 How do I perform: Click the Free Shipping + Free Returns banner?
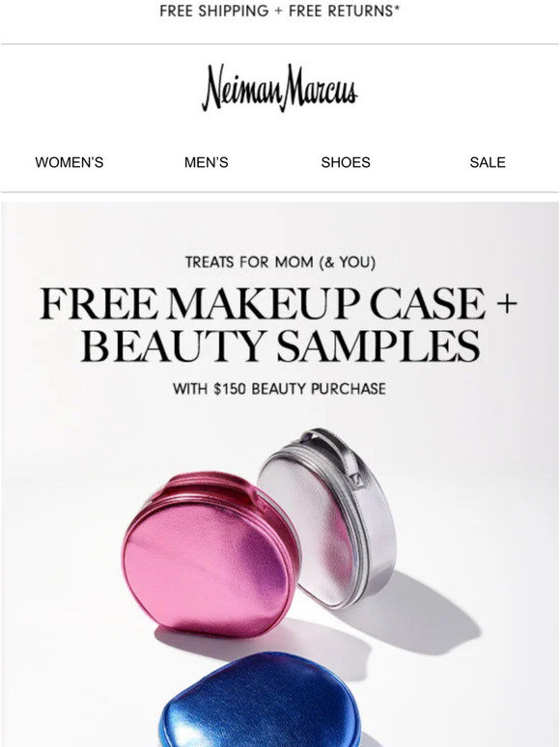280,11
